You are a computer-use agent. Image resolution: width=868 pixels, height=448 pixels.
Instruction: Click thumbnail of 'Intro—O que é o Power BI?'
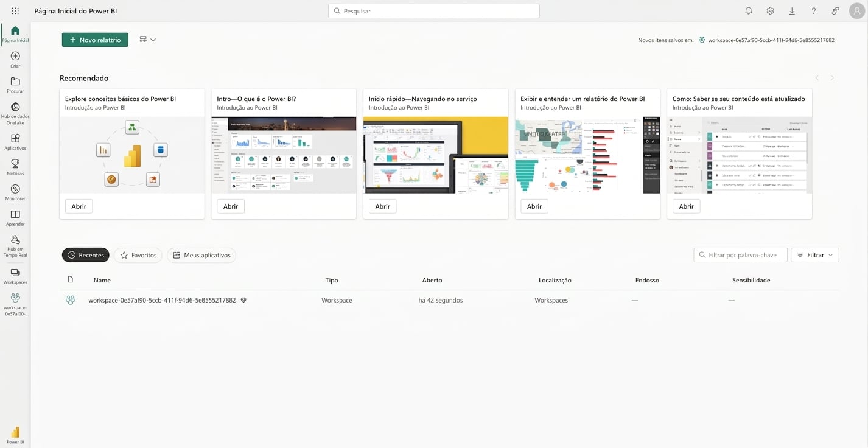(x=284, y=155)
